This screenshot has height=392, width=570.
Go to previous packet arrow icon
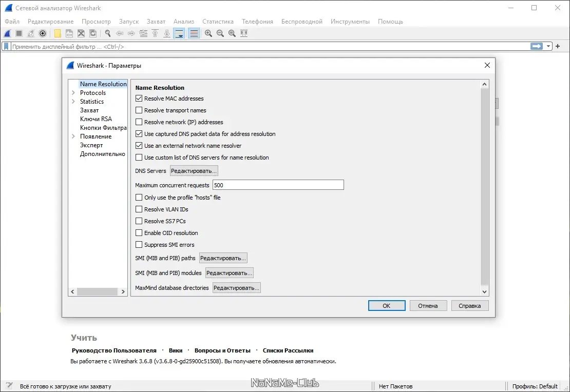coord(120,33)
